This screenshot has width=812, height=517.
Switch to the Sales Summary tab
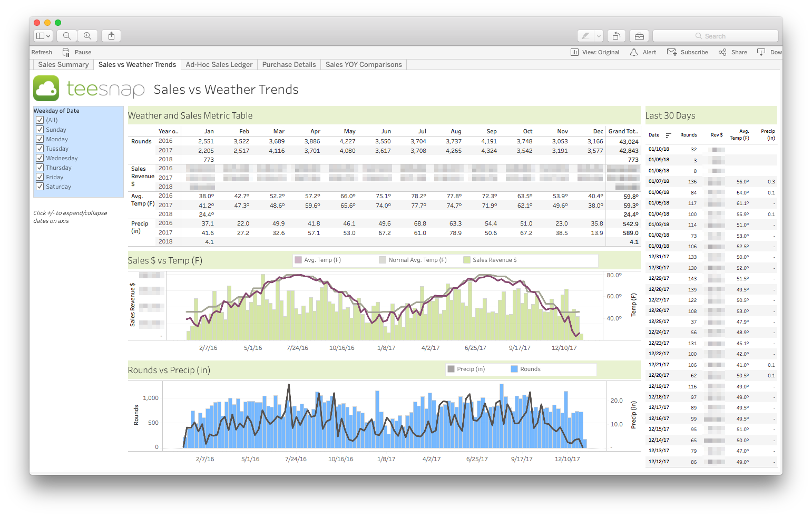tap(63, 65)
